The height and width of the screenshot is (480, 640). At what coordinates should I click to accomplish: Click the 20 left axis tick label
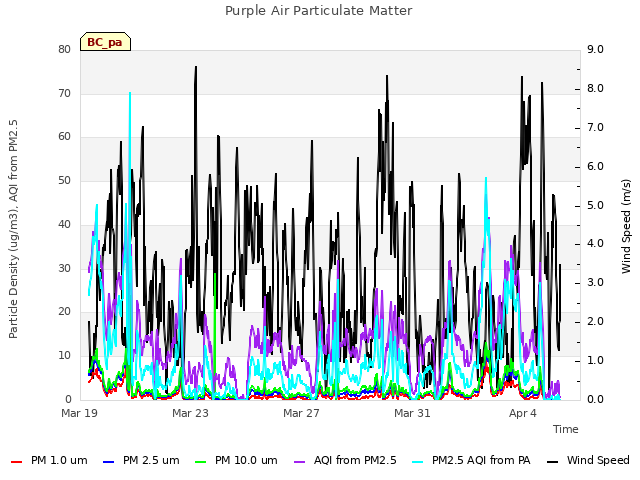tap(65, 311)
